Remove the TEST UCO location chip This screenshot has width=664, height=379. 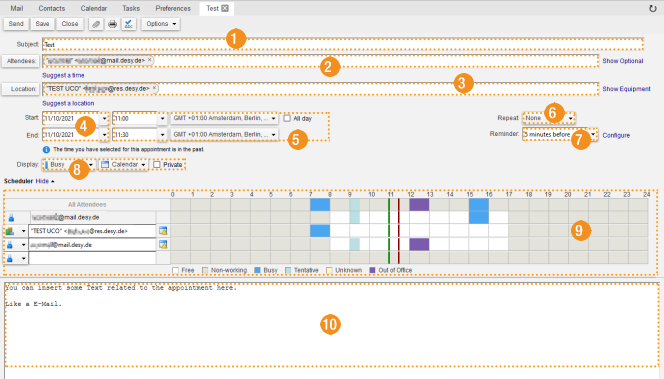[x=155, y=88]
